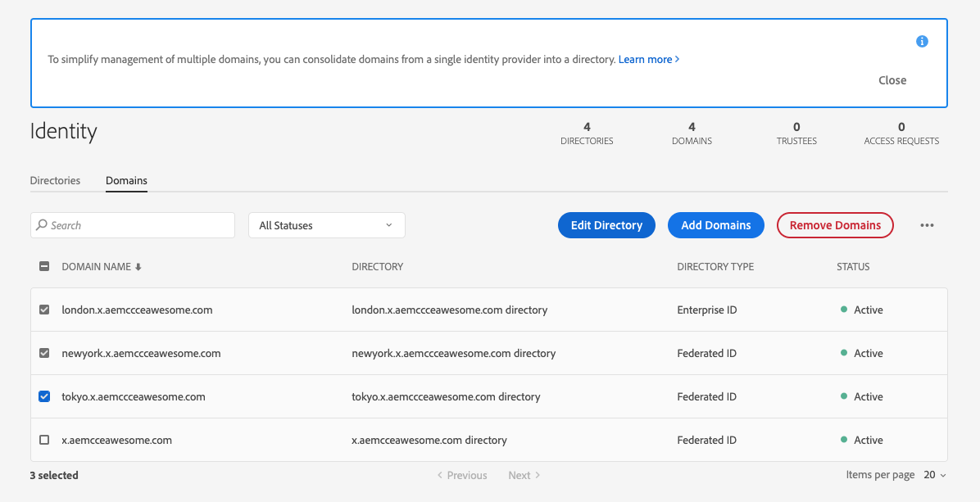
Task: Focus the Search input field
Action: [x=139, y=225]
